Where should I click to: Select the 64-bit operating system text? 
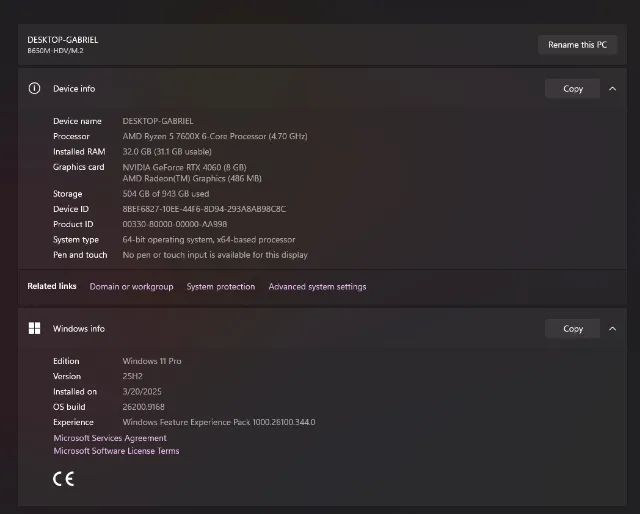click(x=209, y=240)
